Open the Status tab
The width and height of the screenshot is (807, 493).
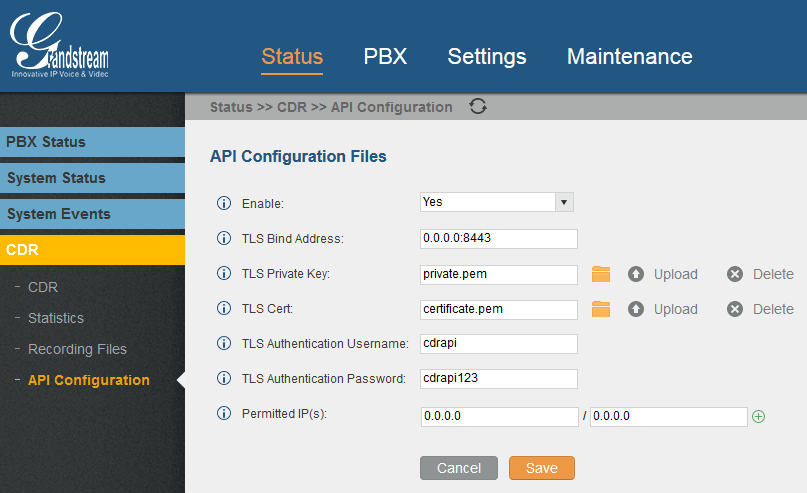[292, 56]
